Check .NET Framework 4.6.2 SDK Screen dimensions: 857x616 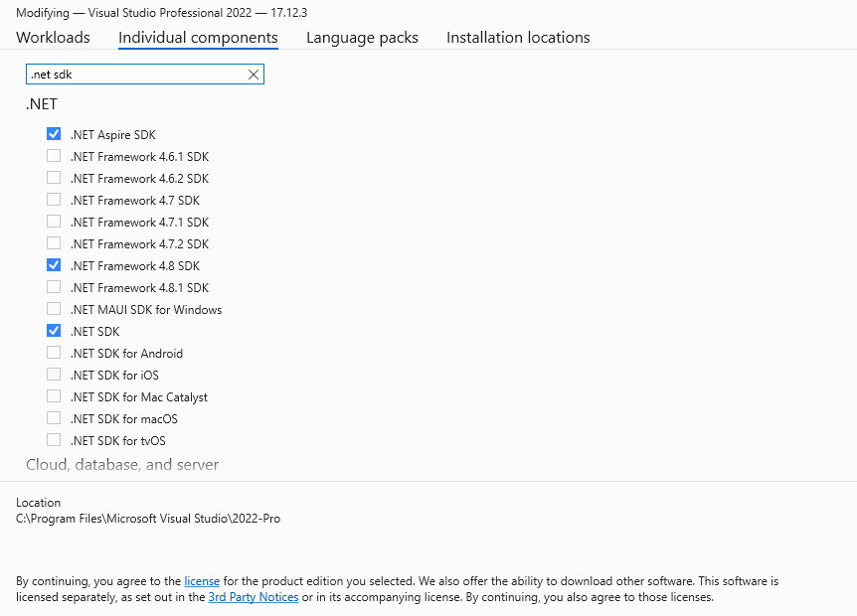coord(54,178)
